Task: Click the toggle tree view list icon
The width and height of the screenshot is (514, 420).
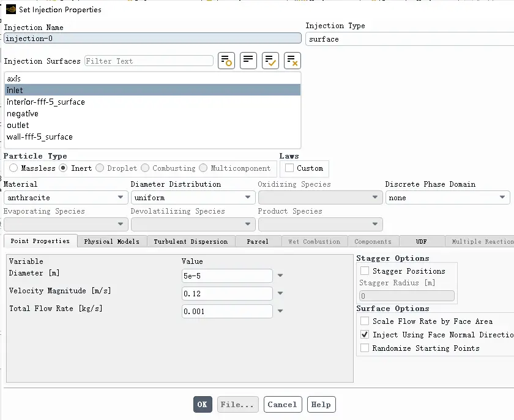Action: point(226,61)
